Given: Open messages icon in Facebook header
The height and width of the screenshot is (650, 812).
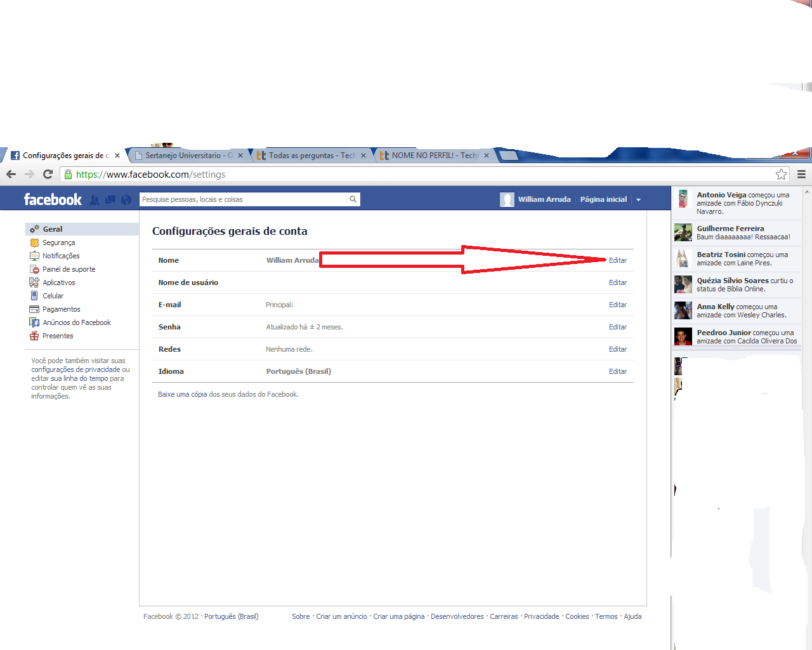Looking at the screenshot, I should (110, 200).
